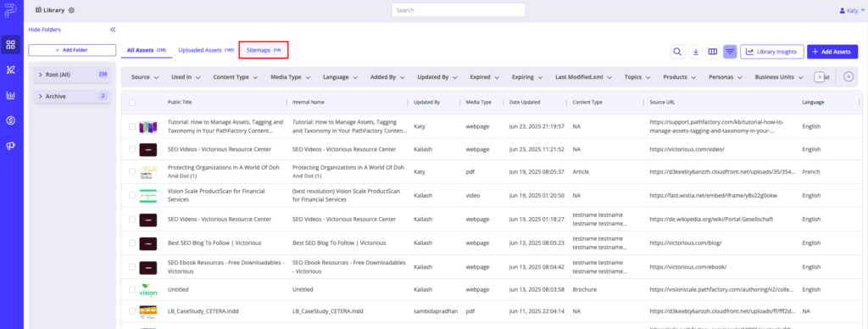Open thumbnail of Tutorial: How to Manage Assets
This screenshot has height=329, width=868.
coord(147,126)
